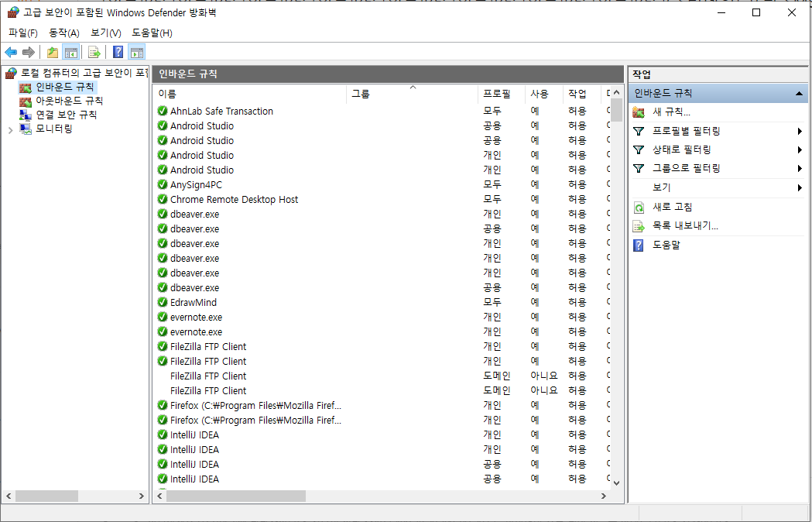Open the 동작(A) menu
Image resolution: width=812 pixels, height=522 pixels.
pos(64,33)
